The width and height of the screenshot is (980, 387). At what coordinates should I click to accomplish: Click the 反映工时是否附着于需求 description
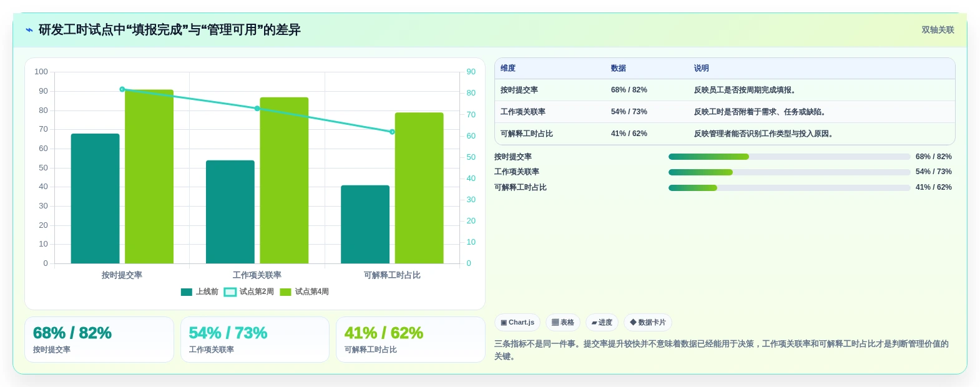click(x=761, y=112)
